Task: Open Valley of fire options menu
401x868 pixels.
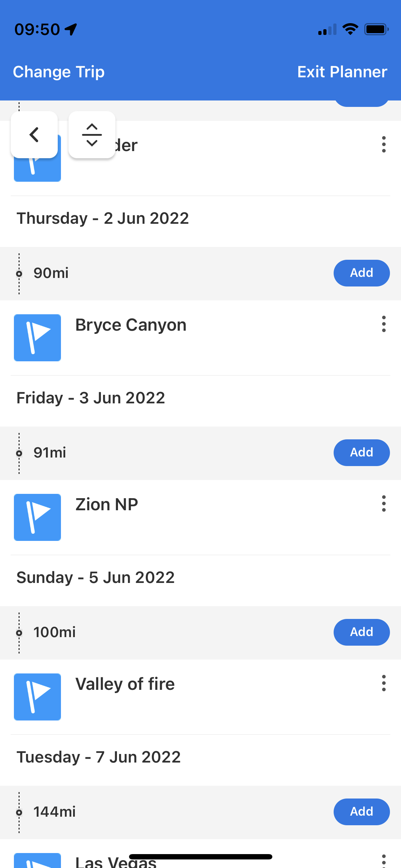Action: click(x=384, y=683)
